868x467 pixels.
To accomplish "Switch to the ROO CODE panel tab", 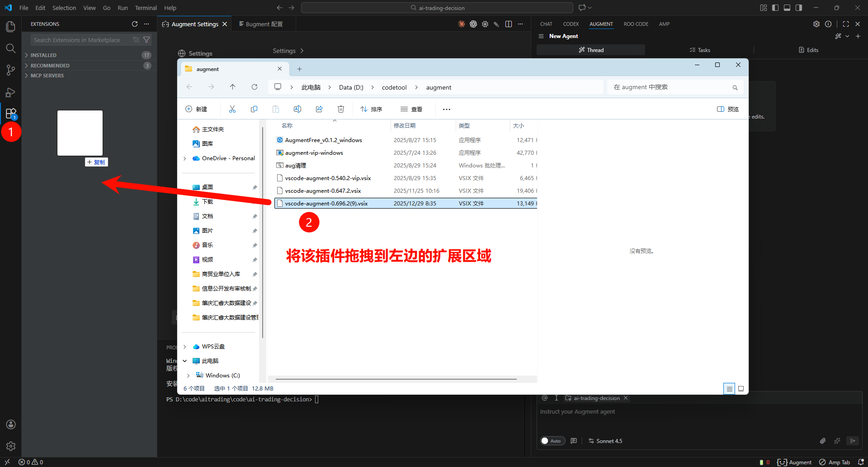I will tap(636, 24).
